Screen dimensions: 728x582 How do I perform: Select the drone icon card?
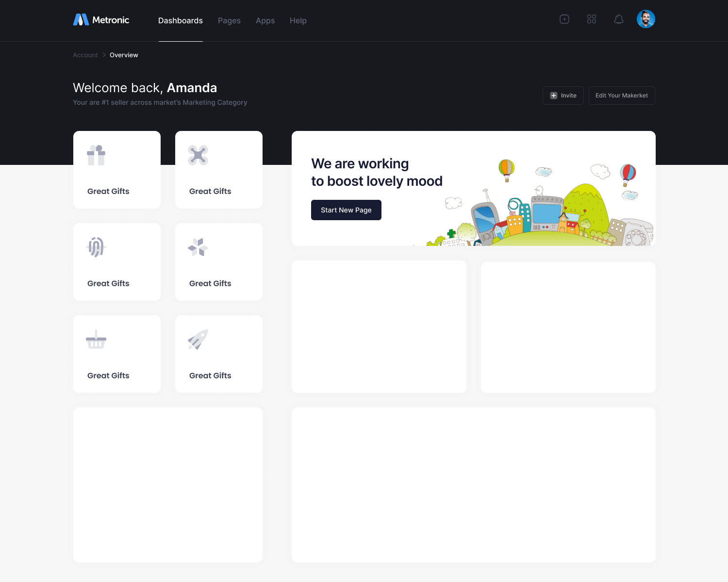click(218, 170)
